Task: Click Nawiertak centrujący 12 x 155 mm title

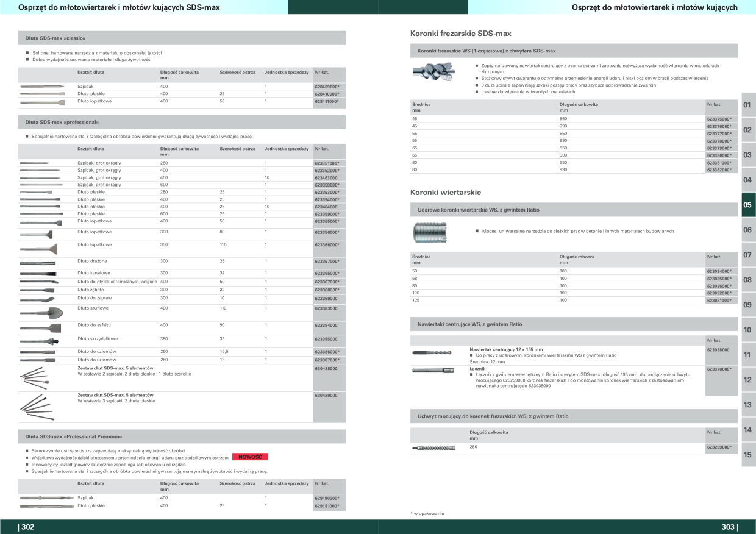Action: [x=507, y=350]
